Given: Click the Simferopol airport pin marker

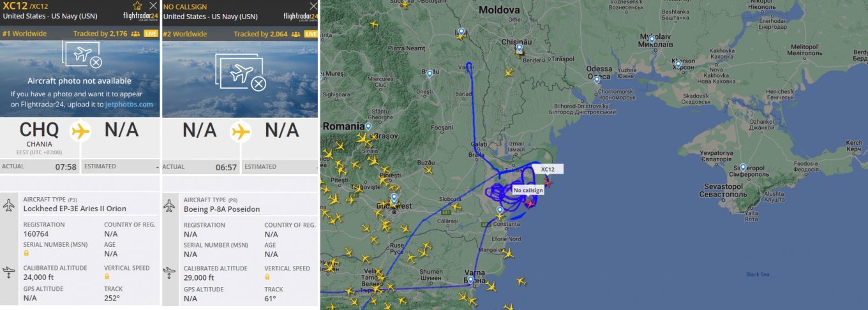Looking at the screenshot, I should click(x=743, y=167).
